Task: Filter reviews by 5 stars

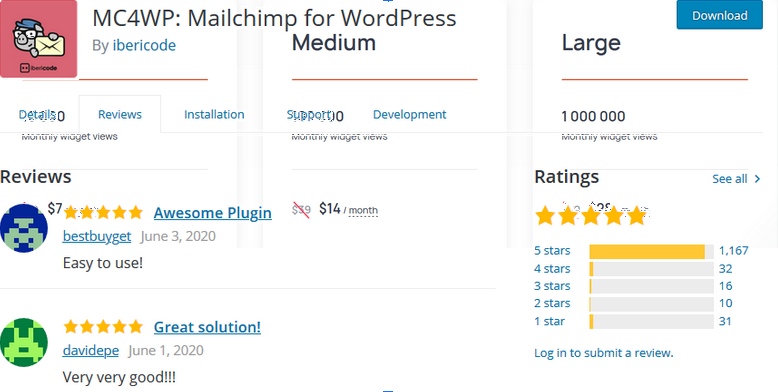Action: point(552,251)
